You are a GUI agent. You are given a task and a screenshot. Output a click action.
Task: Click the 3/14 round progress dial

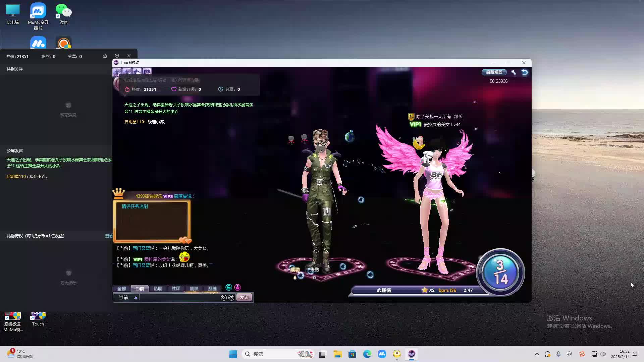[500, 272]
